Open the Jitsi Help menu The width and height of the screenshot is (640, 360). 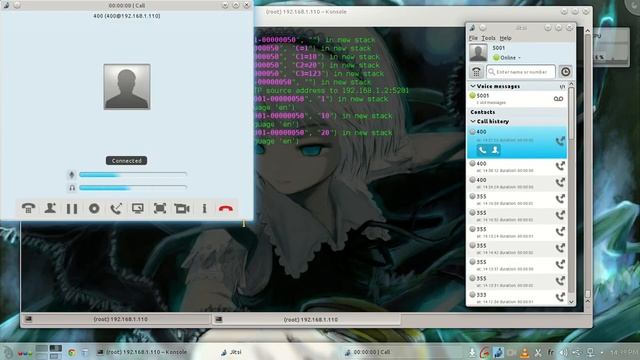505,38
